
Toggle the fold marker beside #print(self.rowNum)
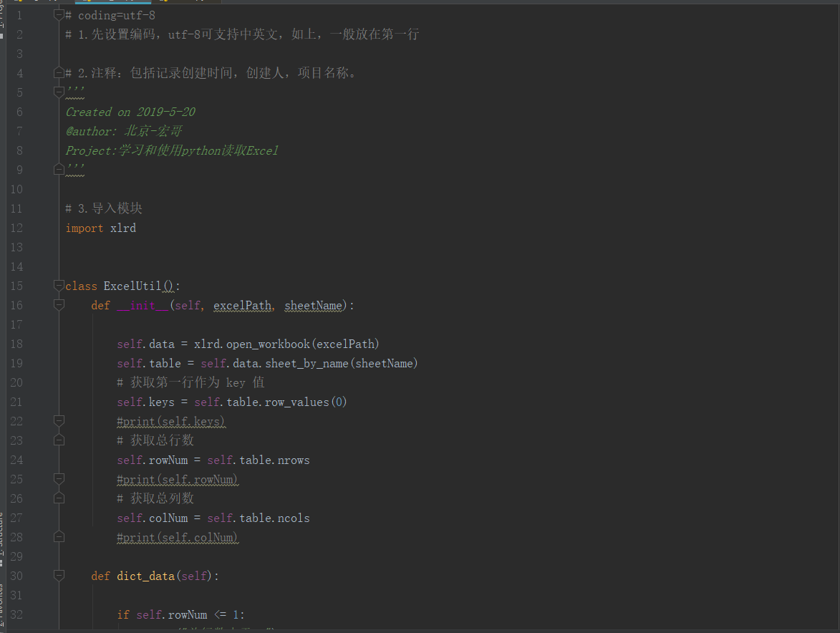(x=59, y=479)
